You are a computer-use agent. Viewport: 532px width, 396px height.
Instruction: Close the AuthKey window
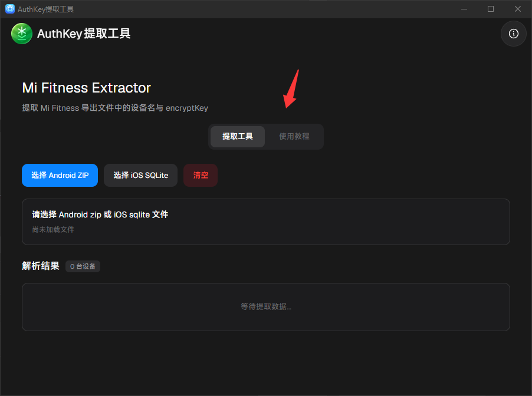pos(517,9)
